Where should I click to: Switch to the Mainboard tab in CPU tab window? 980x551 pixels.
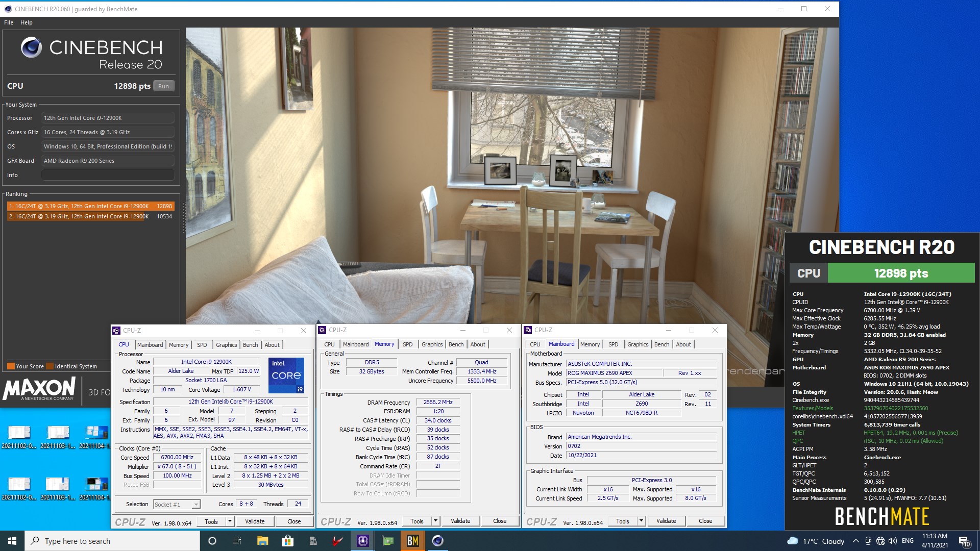pyautogui.click(x=150, y=345)
